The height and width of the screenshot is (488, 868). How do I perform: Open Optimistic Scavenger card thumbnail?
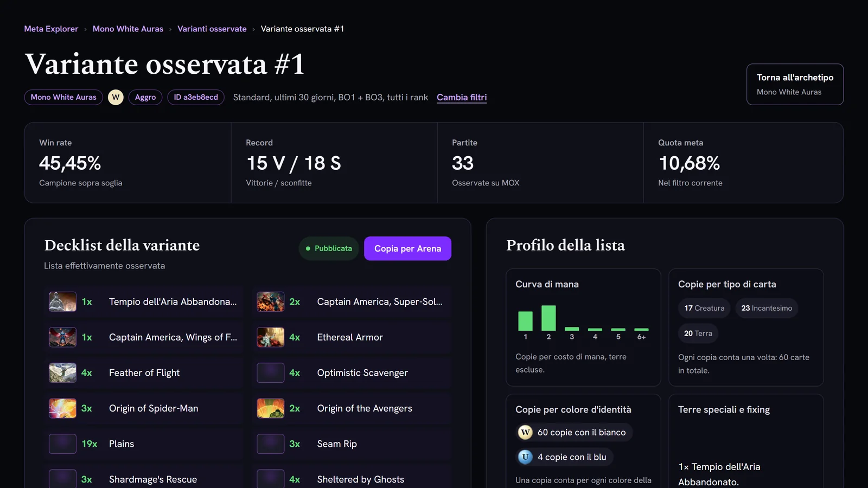270,373
